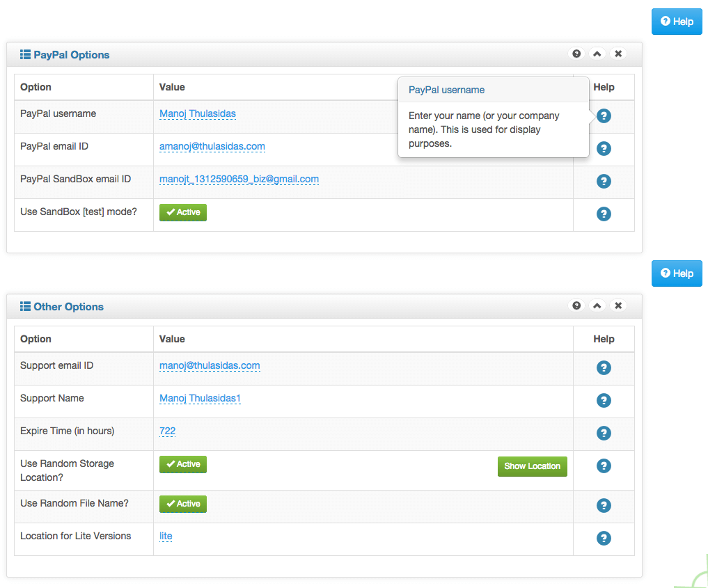708x588 pixels.
Task: Click question icon in Other Options panel header
Action: (x=576, y=305)
